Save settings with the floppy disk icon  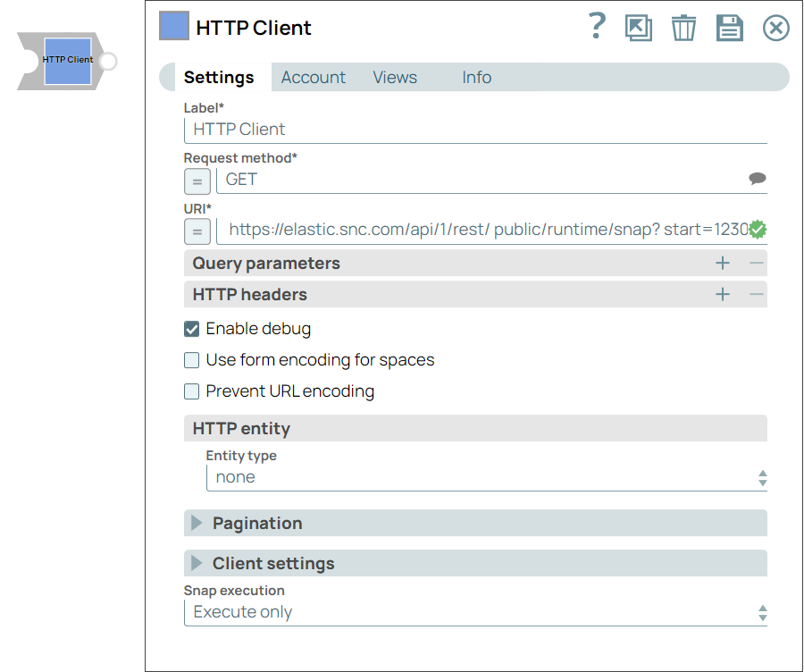pyautogui.click(x=730, y=28)
